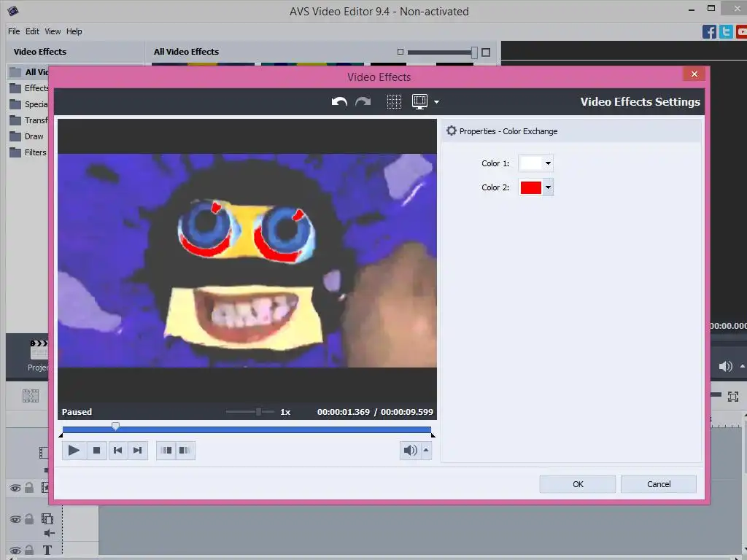Open the Facebook link icon

(x=709, y=32)
